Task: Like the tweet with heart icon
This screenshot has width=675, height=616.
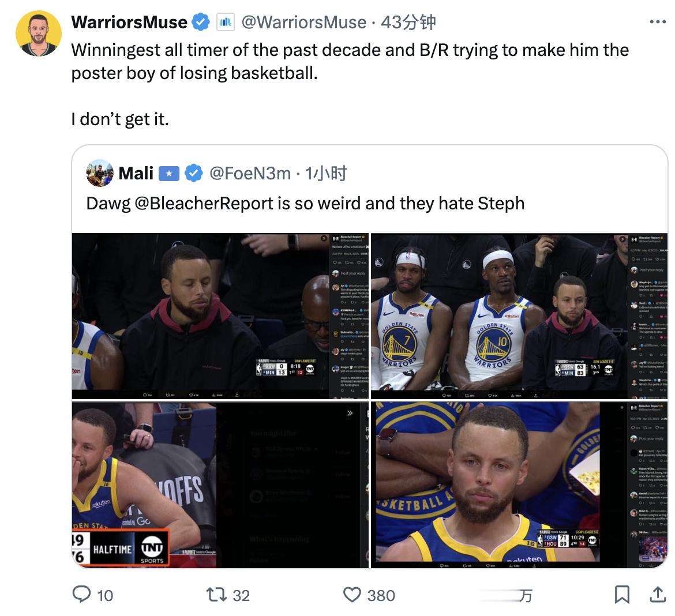Action: [x=352, y=595]
